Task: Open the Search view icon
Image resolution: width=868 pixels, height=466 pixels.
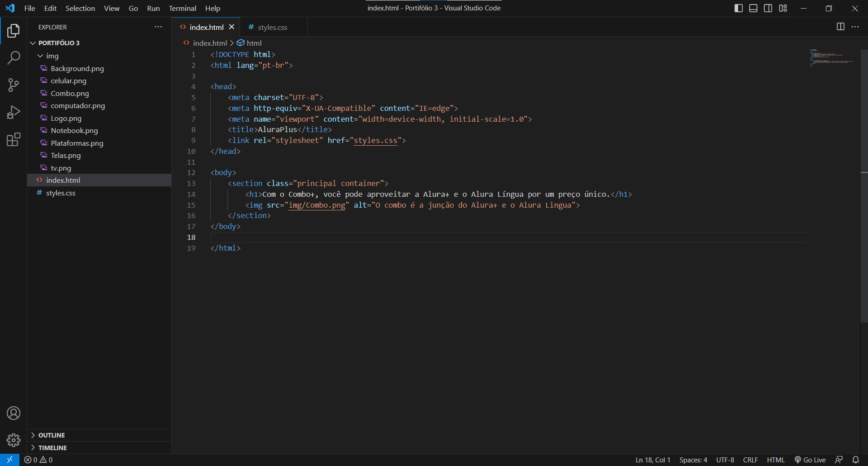Action: (14, 57)
